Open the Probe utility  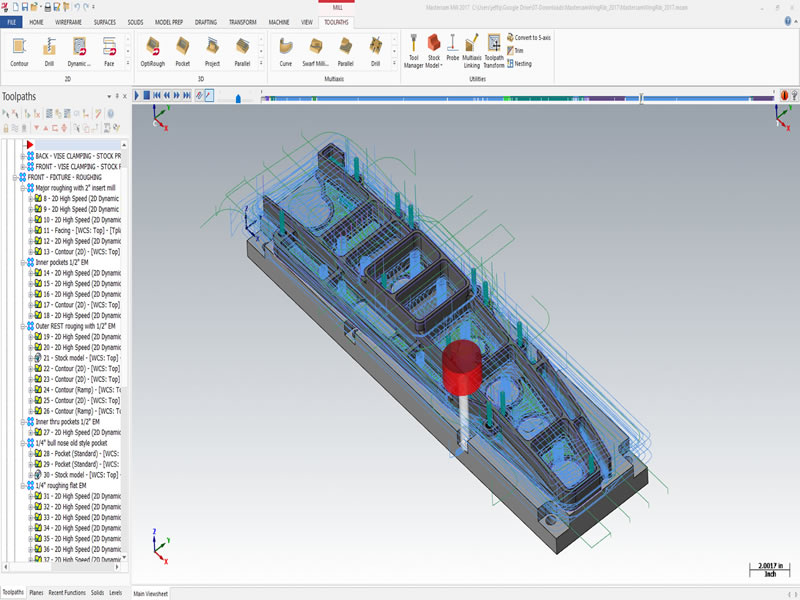(x=452, y=48)
